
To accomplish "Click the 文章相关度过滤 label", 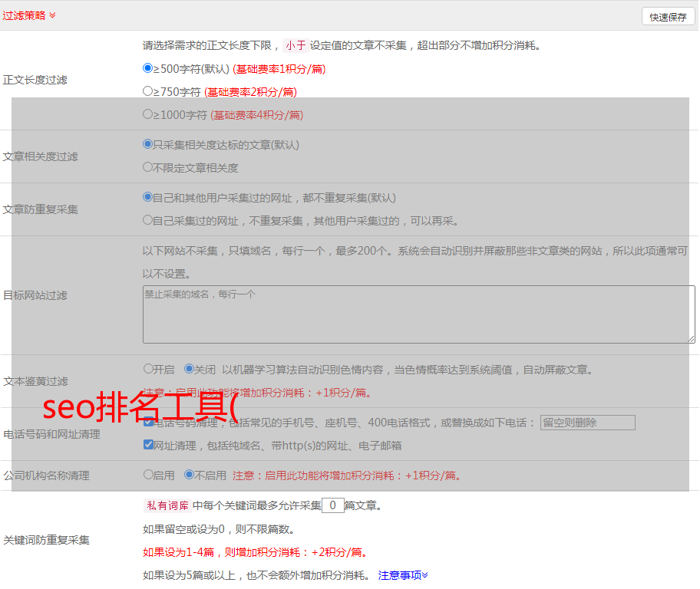I will click(x=40, y=156).
